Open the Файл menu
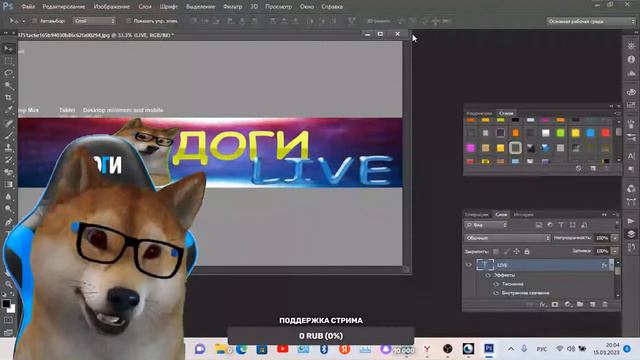 (x=28, y=7)
